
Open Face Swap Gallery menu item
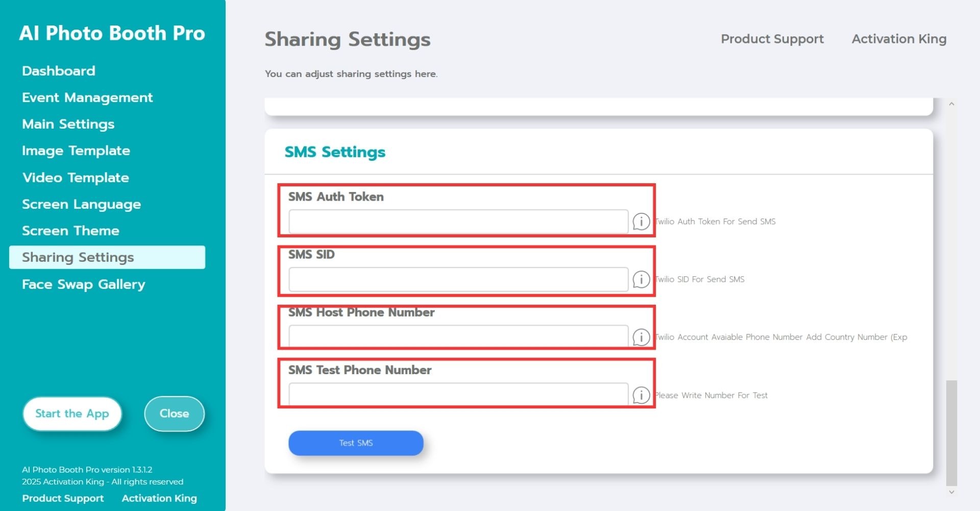coord(83,284)
